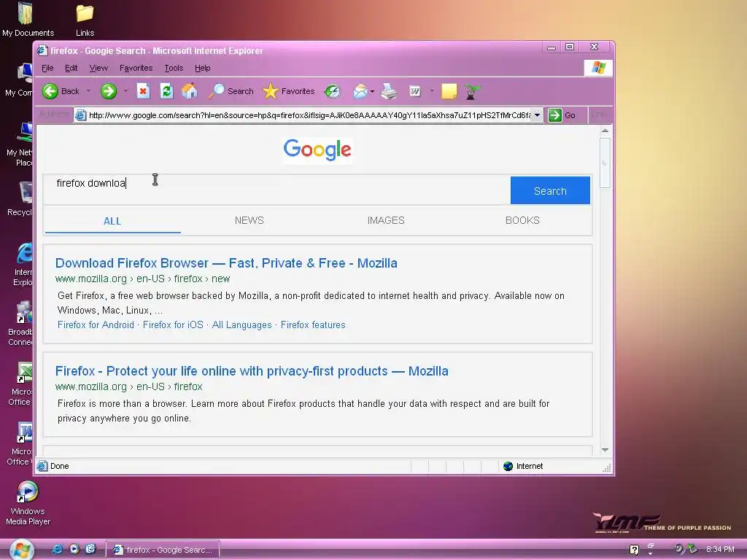Click the vertical scrollbar thumb
Viewport: 747px width, 560px height.
point(605,163)
